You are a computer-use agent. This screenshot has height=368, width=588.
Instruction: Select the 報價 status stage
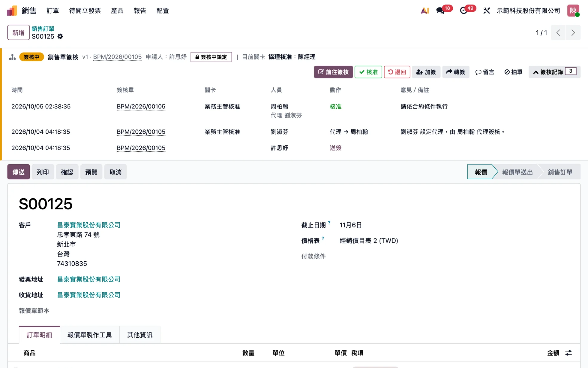[481, 172]
